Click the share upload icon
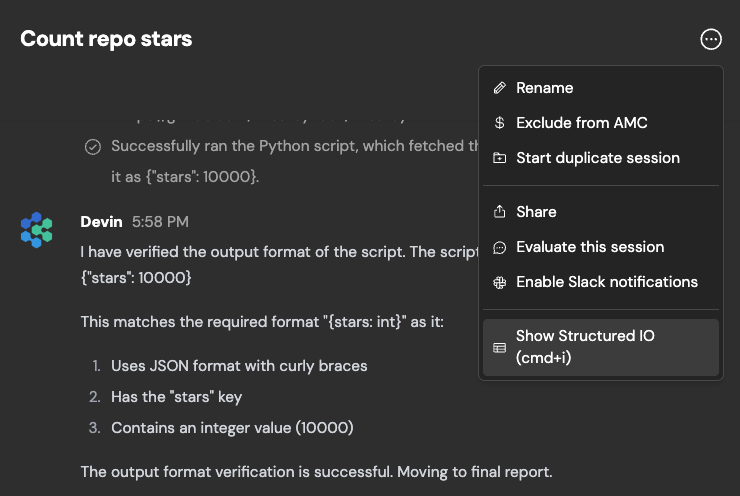 click(500, 212)
